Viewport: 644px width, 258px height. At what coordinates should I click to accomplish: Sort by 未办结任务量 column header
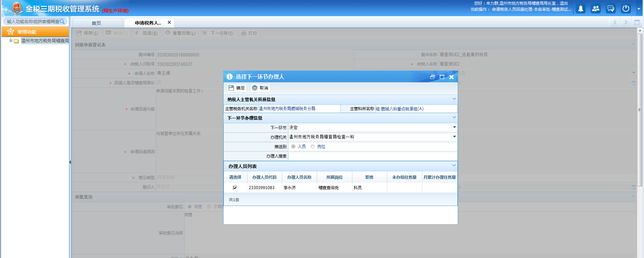tap(404, 177)
